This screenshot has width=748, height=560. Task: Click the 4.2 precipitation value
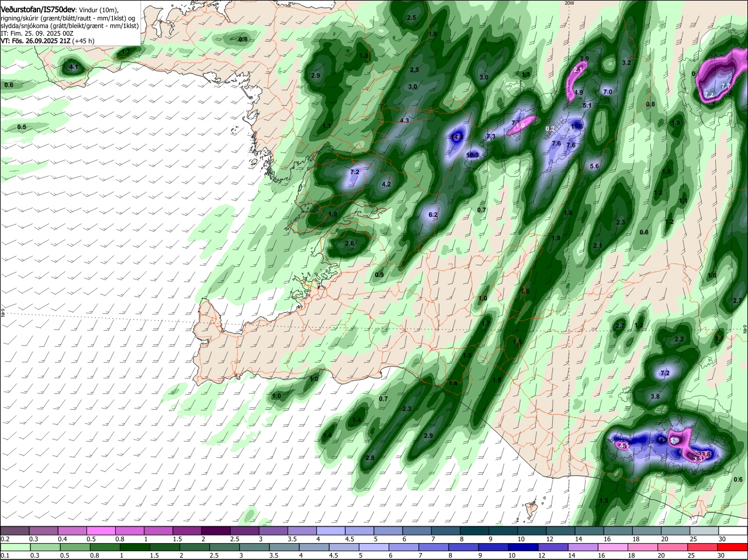point(386,184)
